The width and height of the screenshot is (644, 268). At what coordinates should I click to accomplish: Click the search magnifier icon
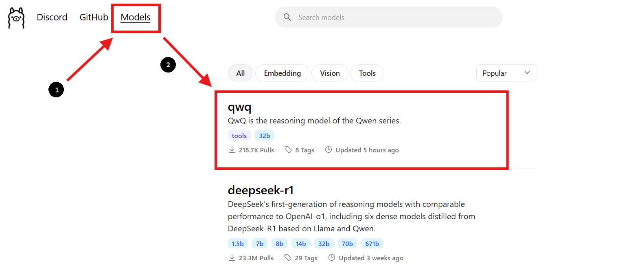pos(287,17)
